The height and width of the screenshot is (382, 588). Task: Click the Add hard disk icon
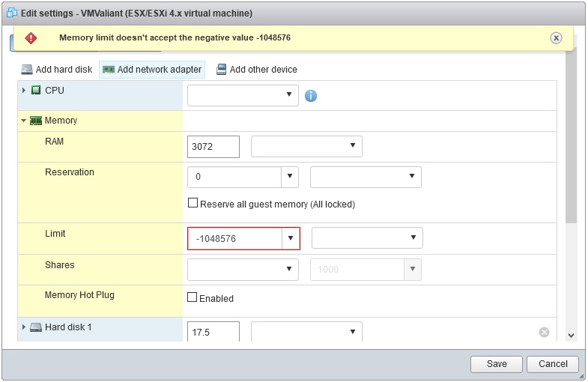tap(27, 70)
